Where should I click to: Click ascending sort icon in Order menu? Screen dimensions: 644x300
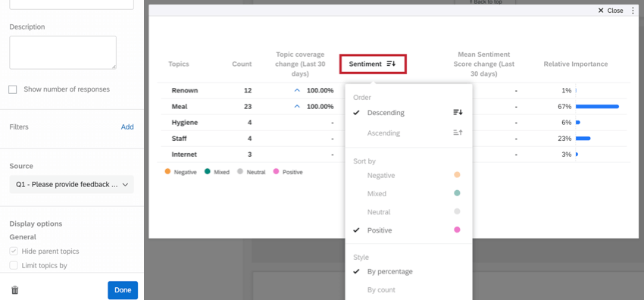tap(458, 133)
